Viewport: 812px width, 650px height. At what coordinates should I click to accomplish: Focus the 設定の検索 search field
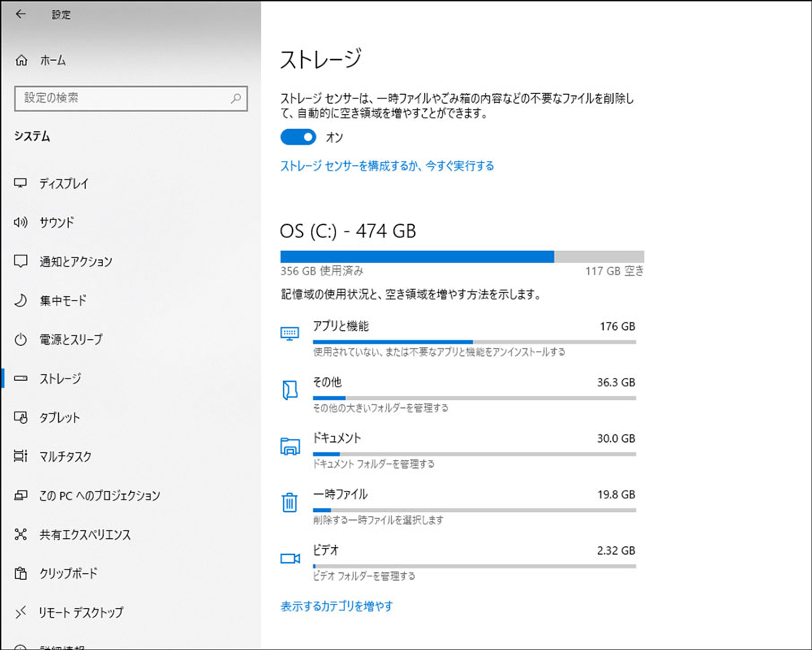131,98
